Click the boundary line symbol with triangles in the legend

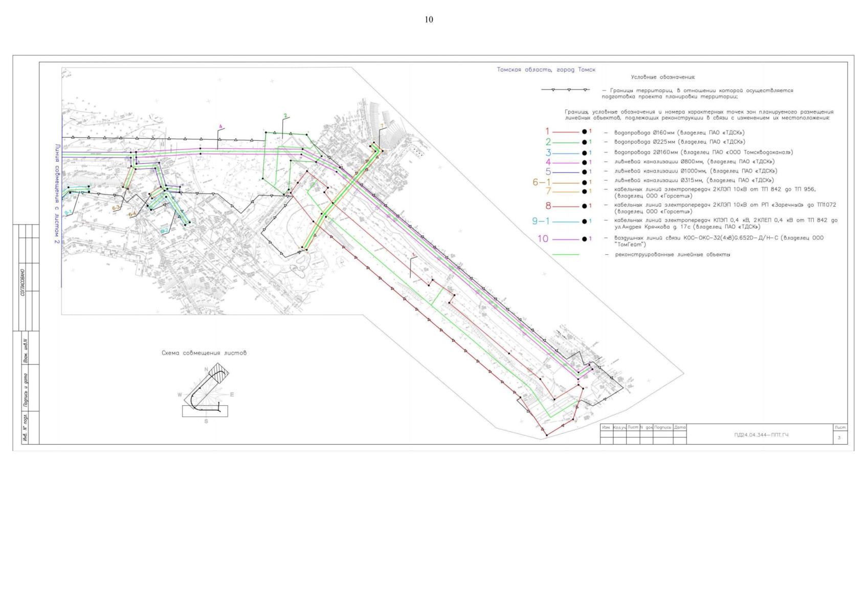click(x=565, y=90)
